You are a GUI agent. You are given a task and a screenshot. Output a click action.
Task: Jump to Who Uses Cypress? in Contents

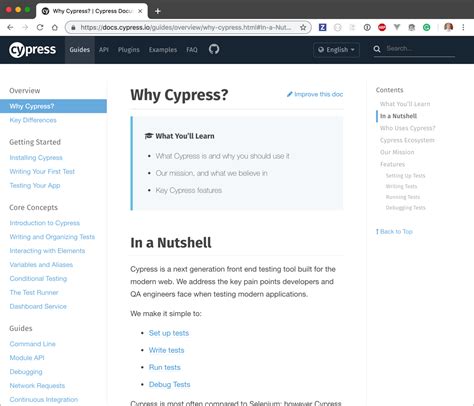[408, 128]
